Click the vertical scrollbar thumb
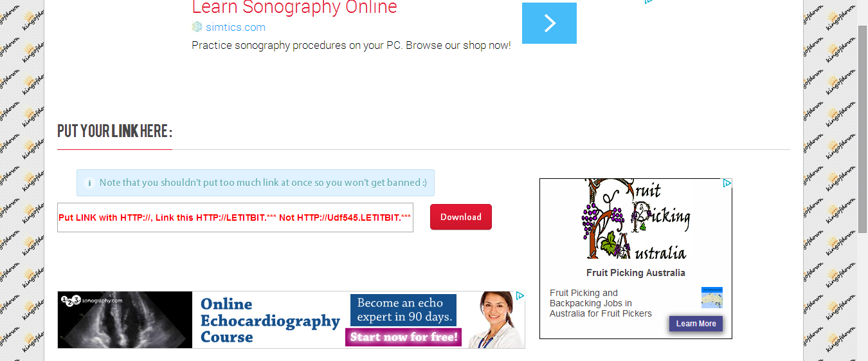The image size is (868, 361). pyautogui.click(x=862, y=129)
